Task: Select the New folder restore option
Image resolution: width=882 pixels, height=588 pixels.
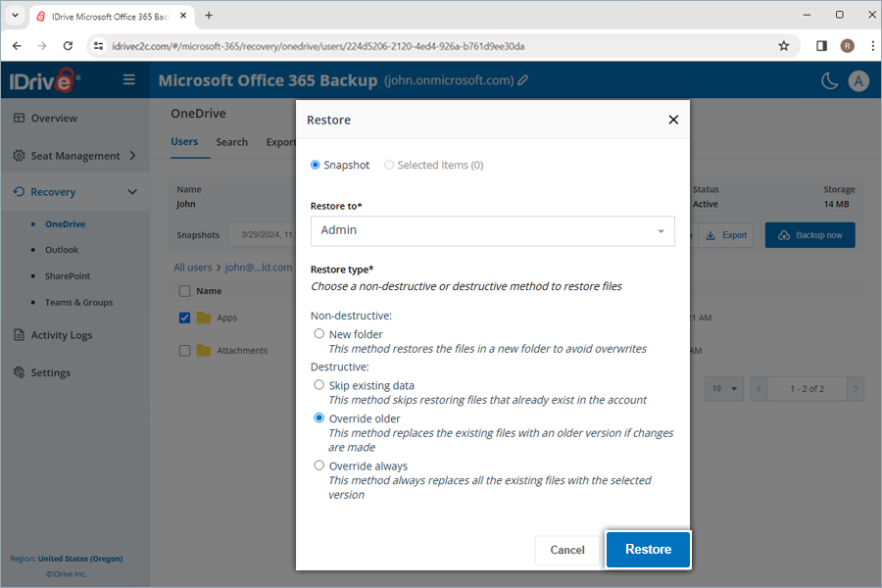Action: 318,331
